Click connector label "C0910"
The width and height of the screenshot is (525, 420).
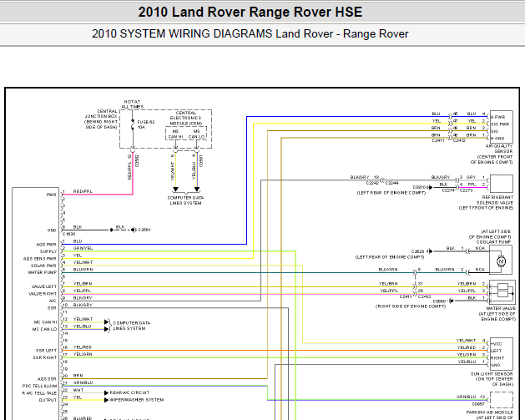(x=419, y=187)
